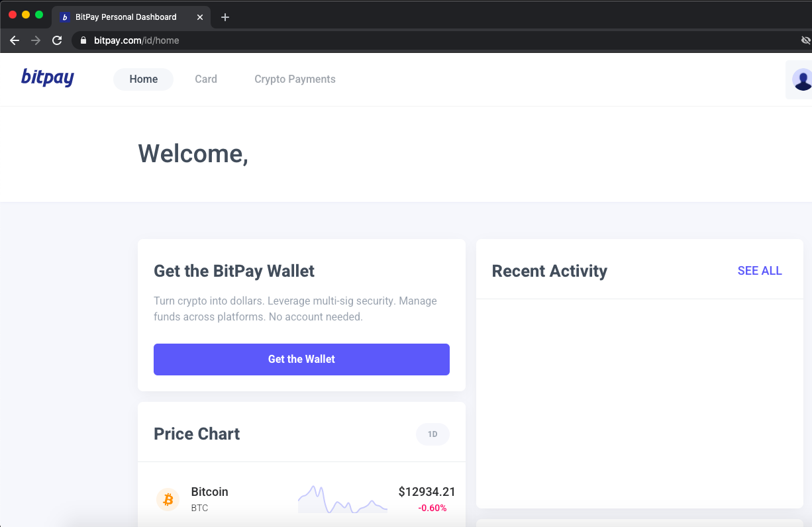812x527 pixels.
Task: Open a new browser tab
Action: [x=225, y=17]
